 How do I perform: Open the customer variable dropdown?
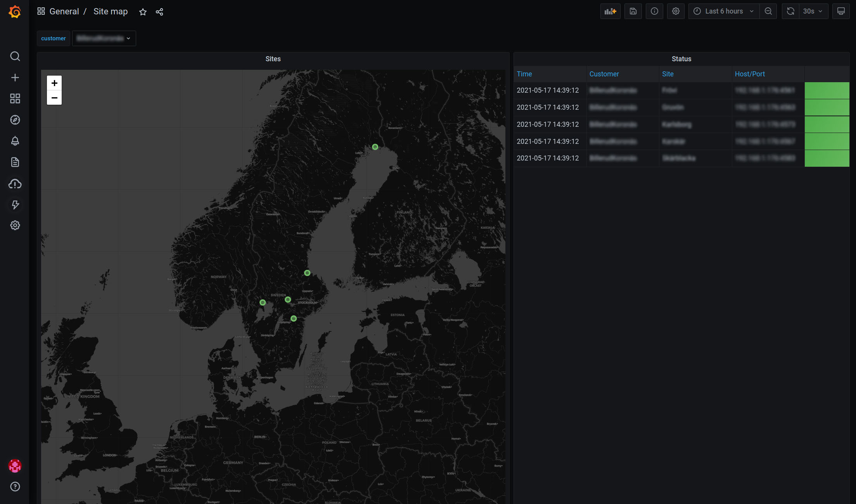[x=104, y=38]
